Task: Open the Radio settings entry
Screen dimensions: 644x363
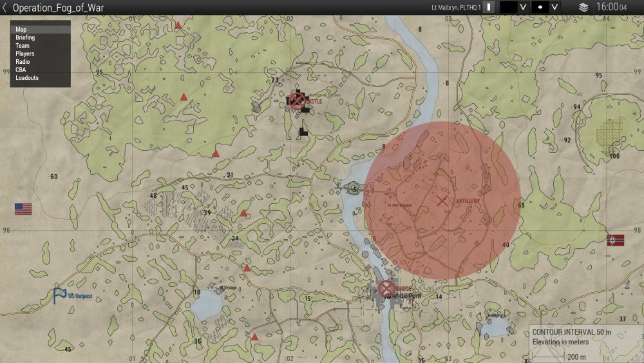Action: click(23, 62)
